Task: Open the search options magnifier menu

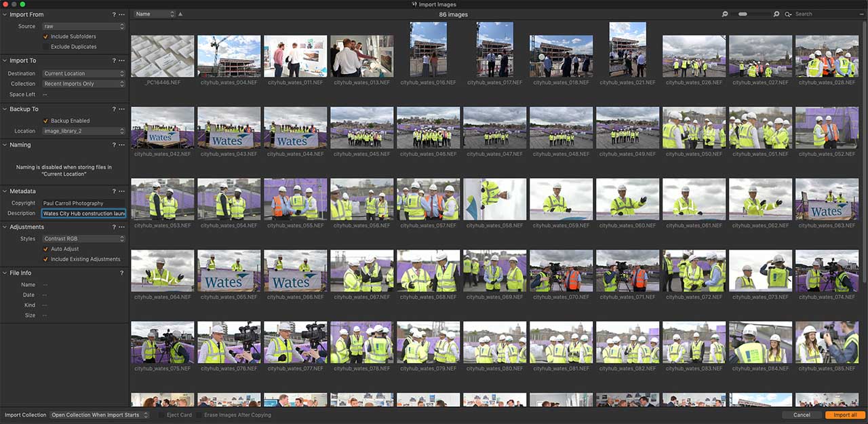Action: [788, 14]
